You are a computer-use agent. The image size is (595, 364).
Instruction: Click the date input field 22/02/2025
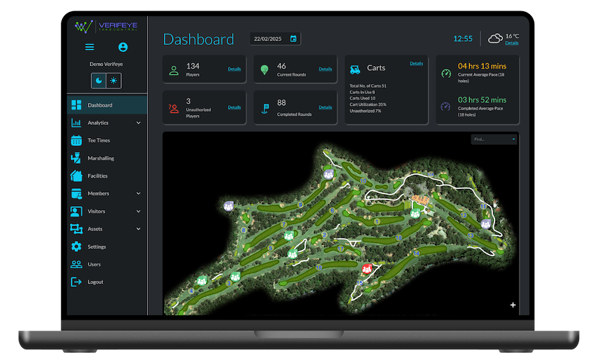[x=270, y=39]
